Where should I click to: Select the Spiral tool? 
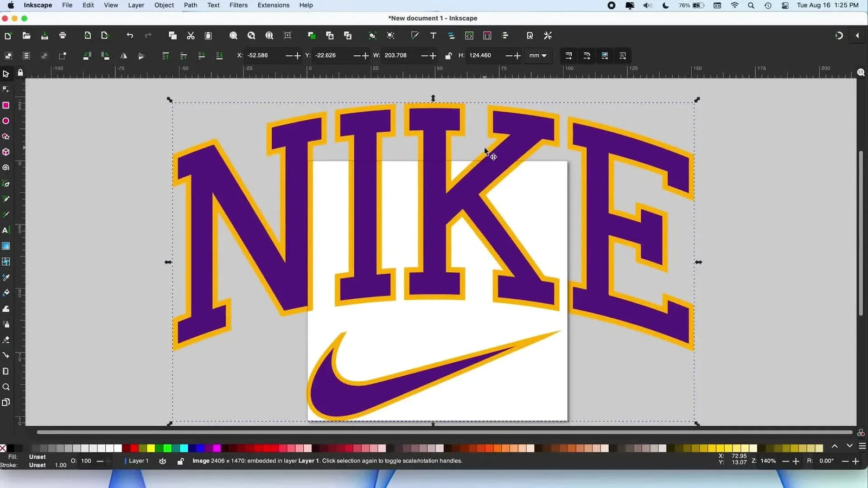[x=6, y=168]
